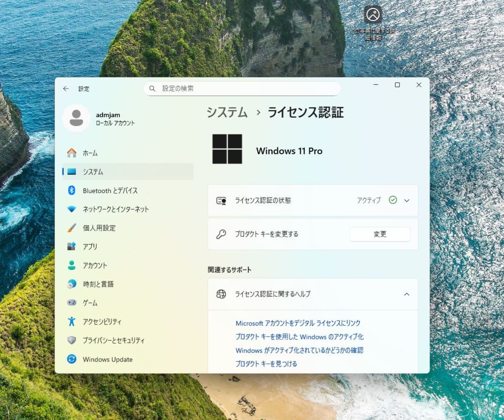Click the admjam account avatar

point(76,118)
